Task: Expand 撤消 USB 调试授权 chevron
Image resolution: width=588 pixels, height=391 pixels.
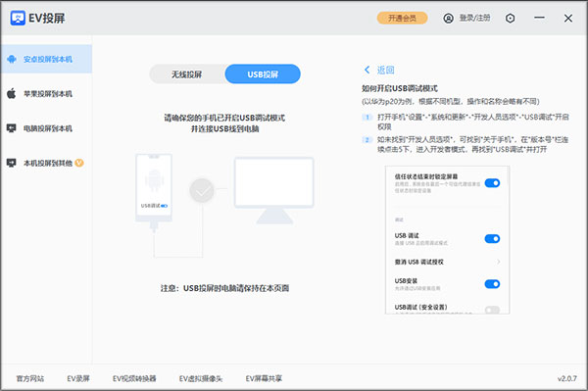Action: click(499, 262)
